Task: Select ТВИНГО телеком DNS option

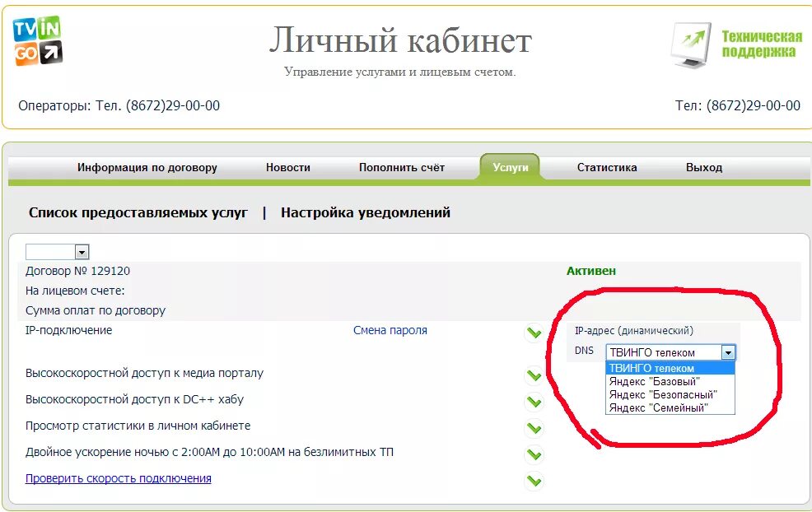Action: tap(670, 368)
